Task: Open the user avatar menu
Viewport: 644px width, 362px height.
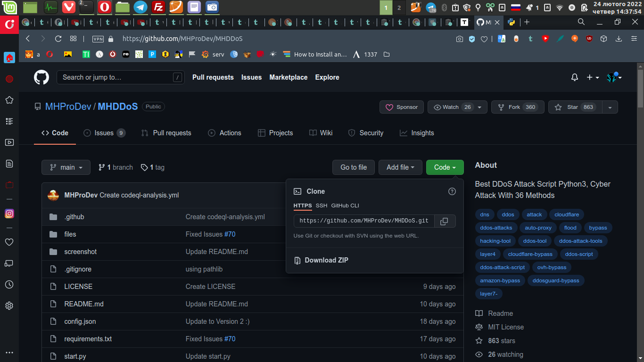Action: coord(614,77)
